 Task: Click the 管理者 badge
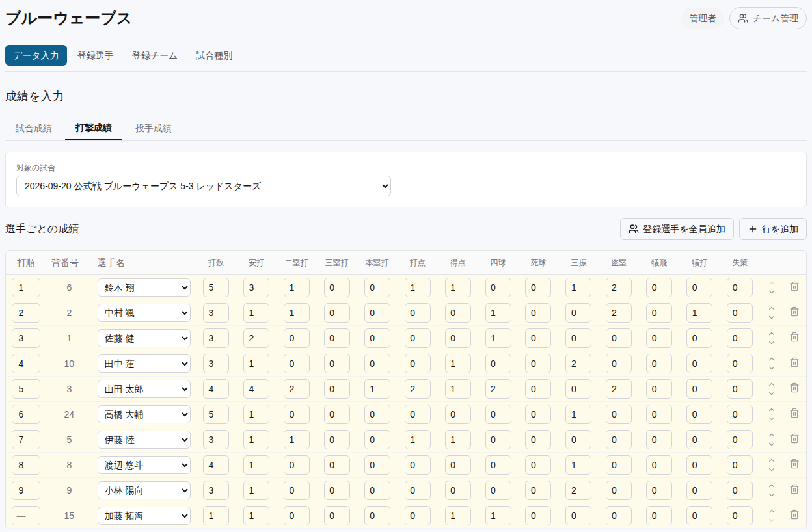click(x=703, y=18)
